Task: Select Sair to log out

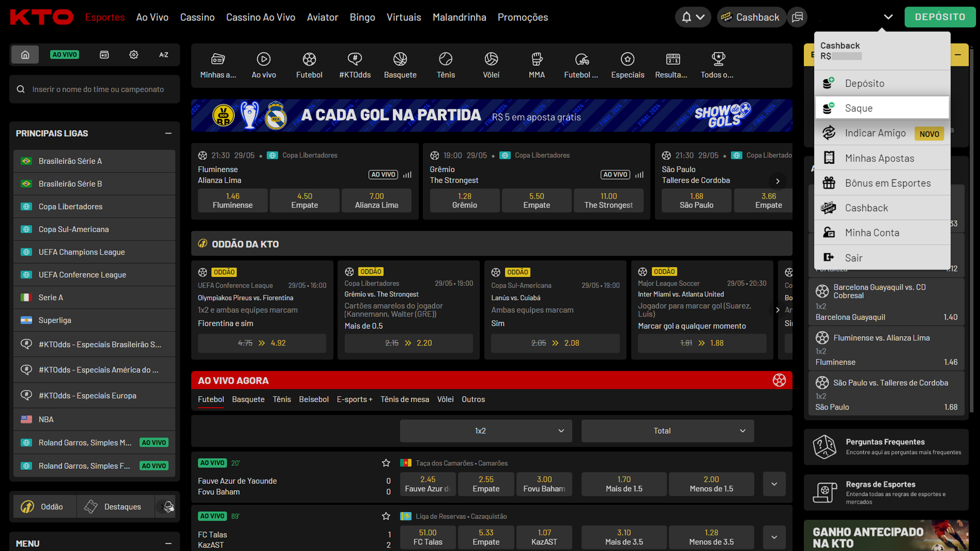Action: 883,258
